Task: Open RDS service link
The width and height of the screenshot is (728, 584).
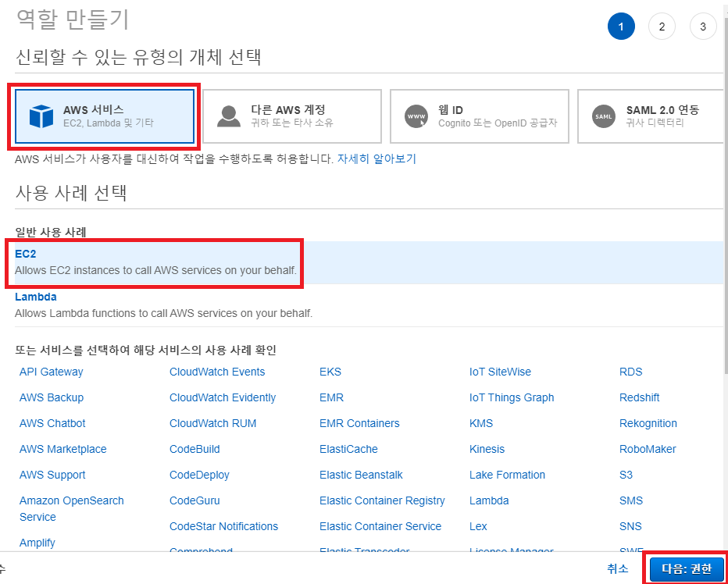Action: tap(630, 372)
